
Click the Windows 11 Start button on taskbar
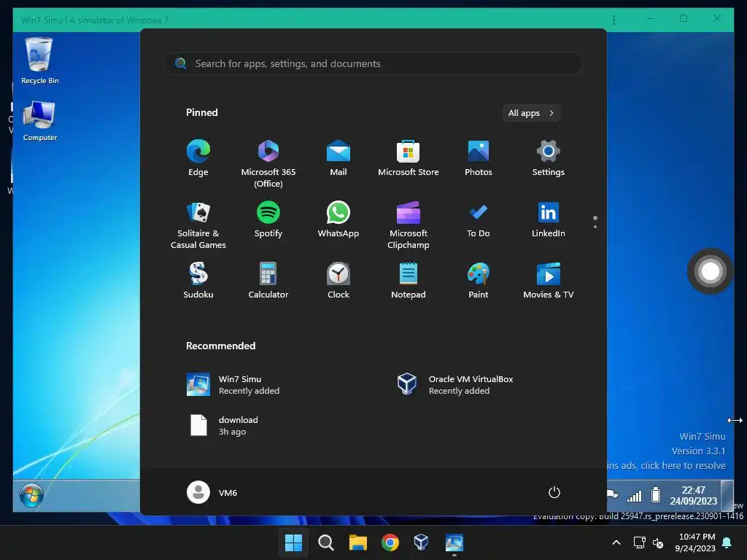coord(293,542)
